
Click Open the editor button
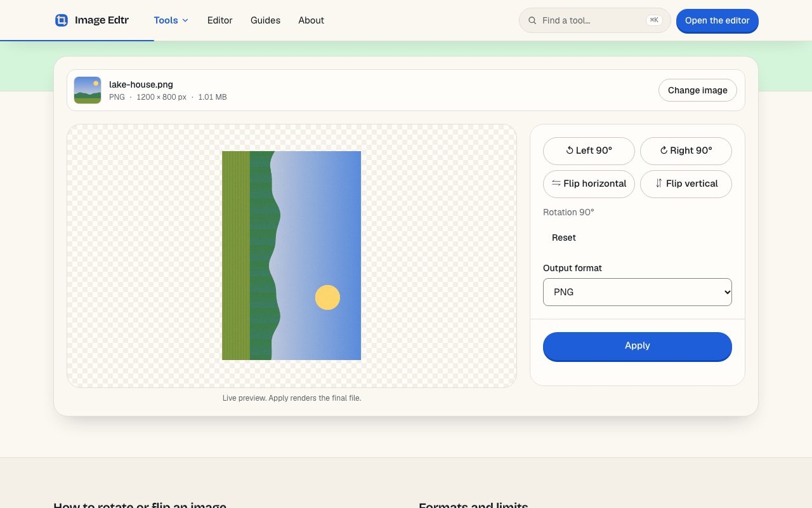717,20
